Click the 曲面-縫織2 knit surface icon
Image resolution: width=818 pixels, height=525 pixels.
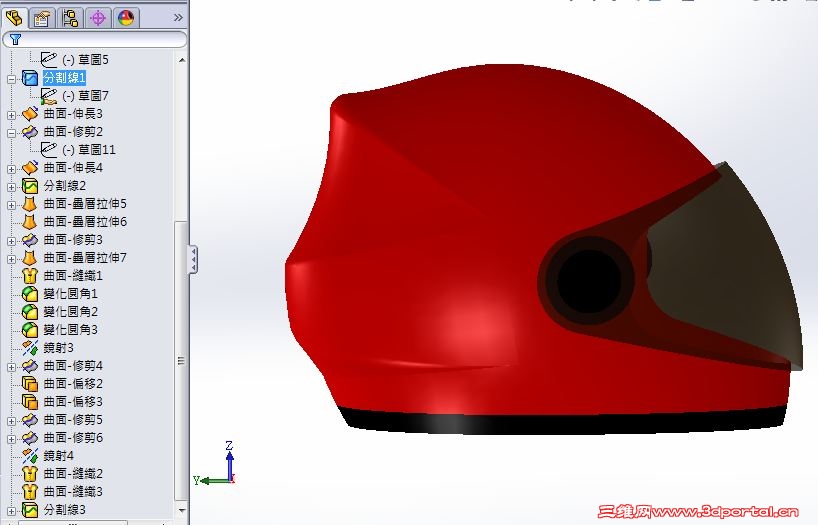30,474
